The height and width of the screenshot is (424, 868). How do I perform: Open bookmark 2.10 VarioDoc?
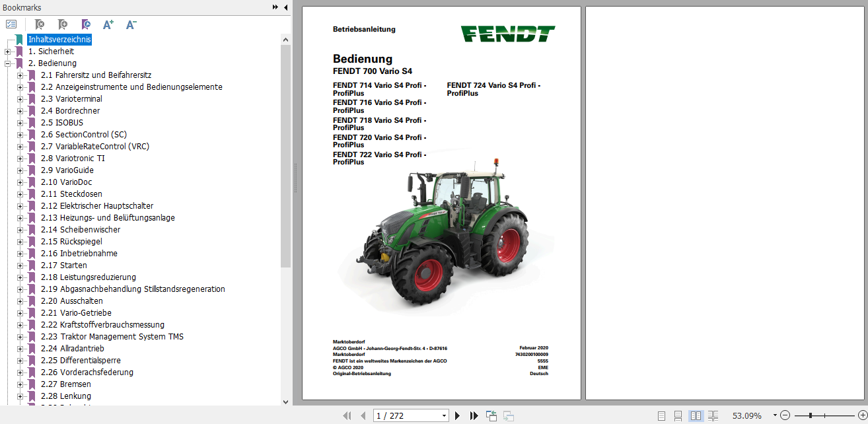(x=66, y=182)
